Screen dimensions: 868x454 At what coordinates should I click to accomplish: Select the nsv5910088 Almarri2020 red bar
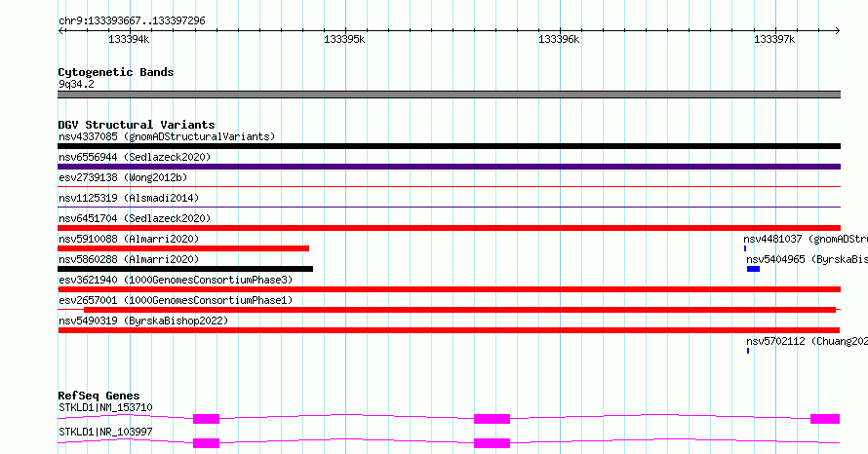(x=183, y=248)
